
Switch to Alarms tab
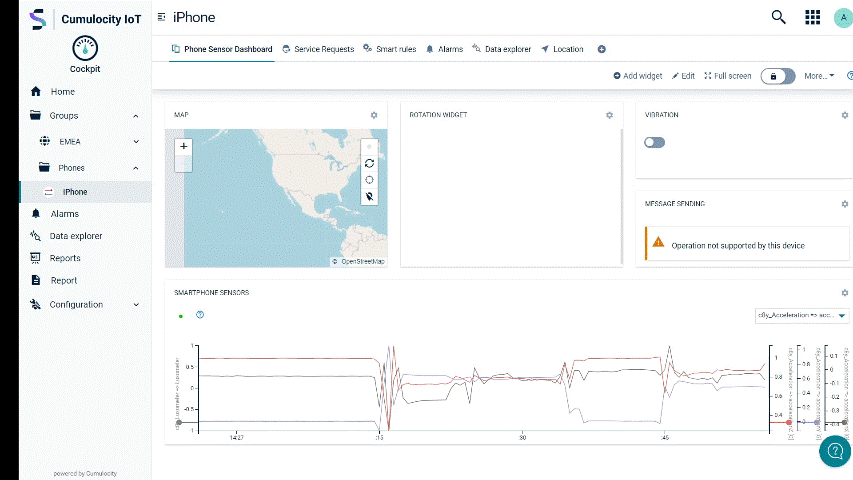coord(444,49)
